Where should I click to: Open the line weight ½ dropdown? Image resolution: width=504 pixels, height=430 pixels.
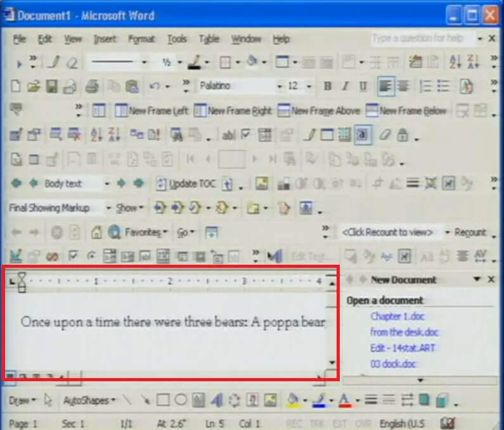coord(180,62)
